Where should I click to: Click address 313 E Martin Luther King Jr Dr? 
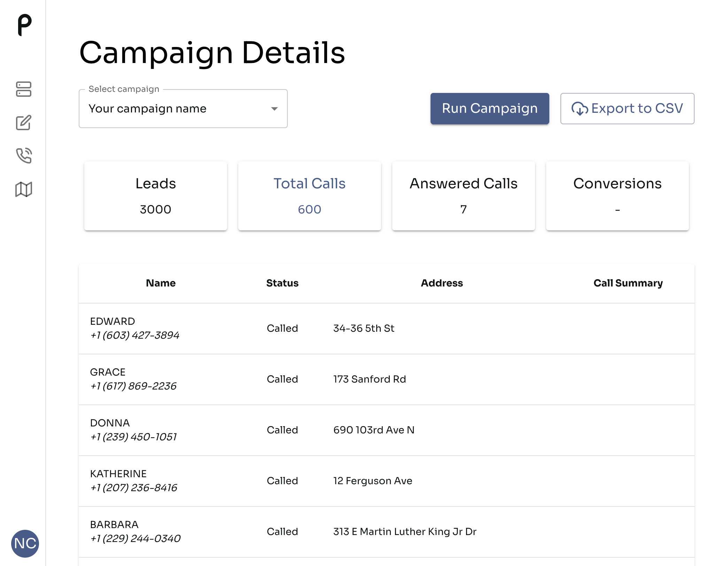(405, 532)
